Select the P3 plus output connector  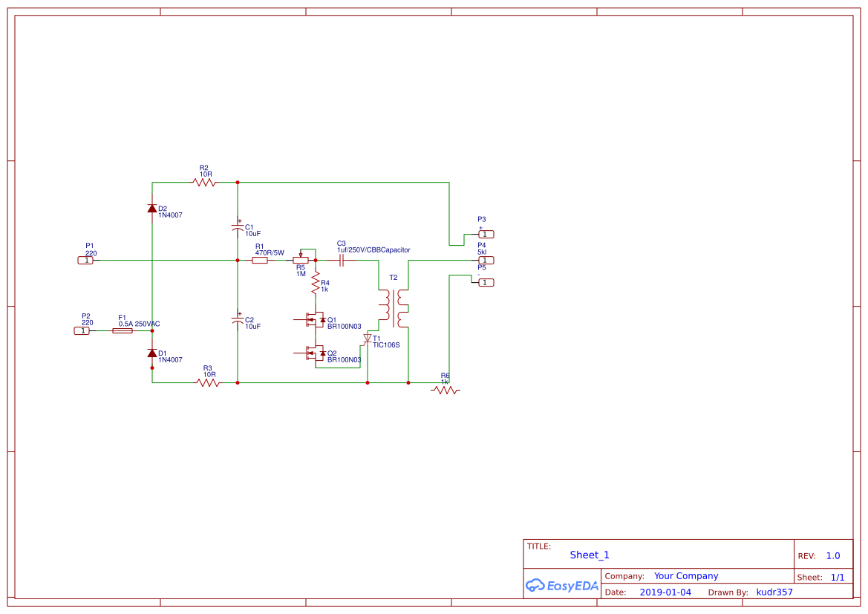(486, 234)
